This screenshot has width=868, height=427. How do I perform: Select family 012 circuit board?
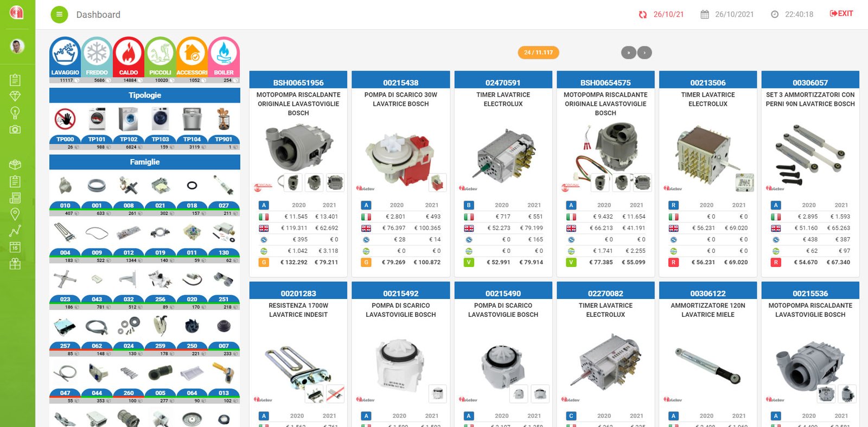[129, 241]
